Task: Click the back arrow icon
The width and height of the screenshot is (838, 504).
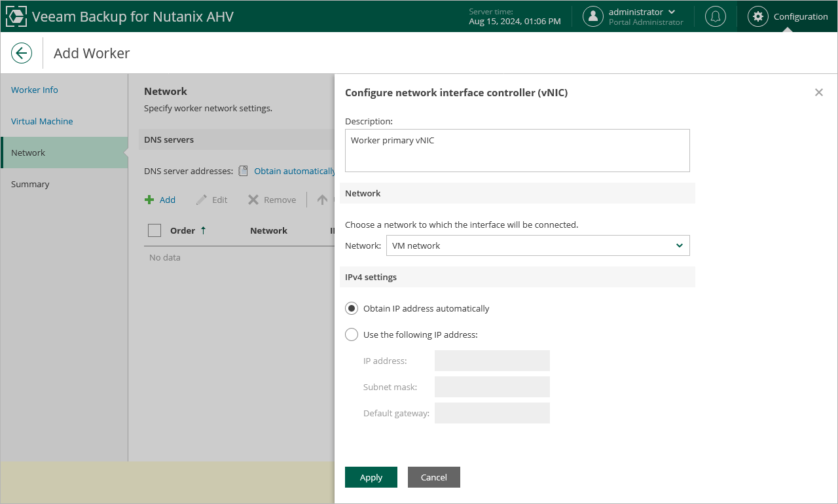Action: tap(22, 53)
